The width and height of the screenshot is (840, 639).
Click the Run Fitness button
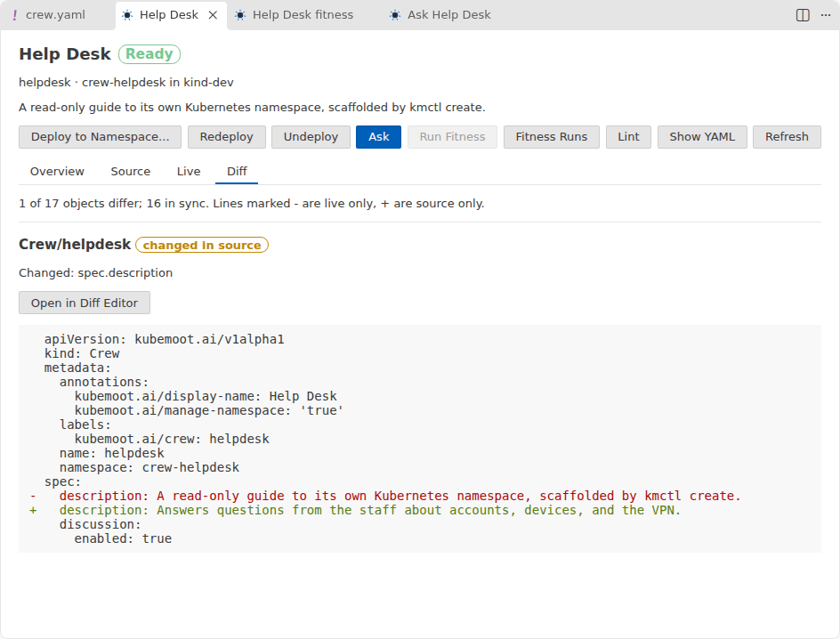click(x=452, y=137)
